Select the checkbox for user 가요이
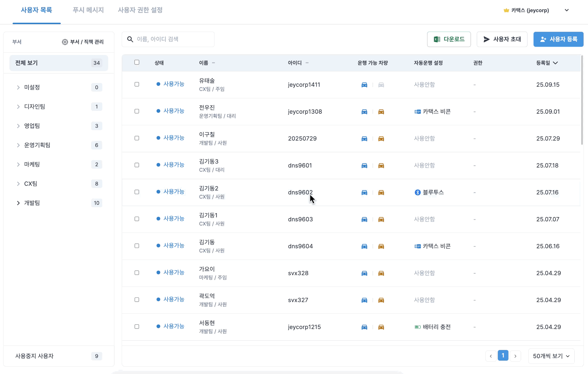 point(137,273)
